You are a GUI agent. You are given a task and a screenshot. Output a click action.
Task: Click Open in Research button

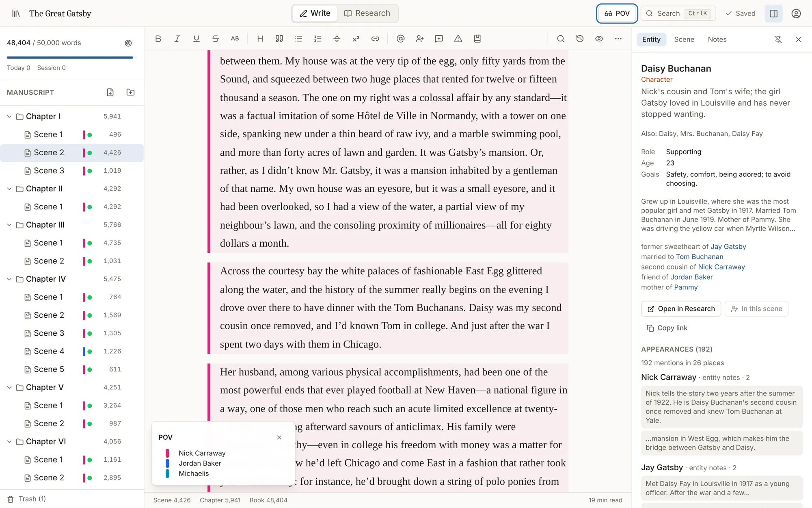pos(681,309)
